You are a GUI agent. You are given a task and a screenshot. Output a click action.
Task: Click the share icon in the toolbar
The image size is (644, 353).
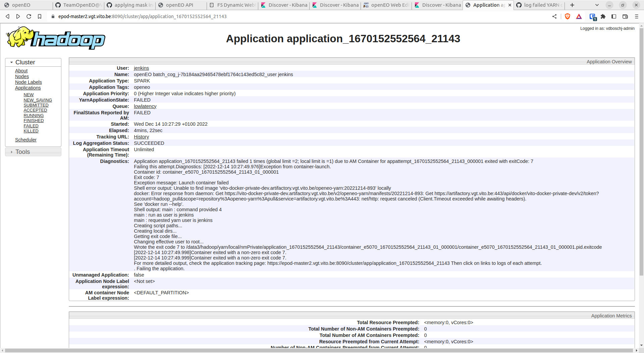[x=554, y=16]
